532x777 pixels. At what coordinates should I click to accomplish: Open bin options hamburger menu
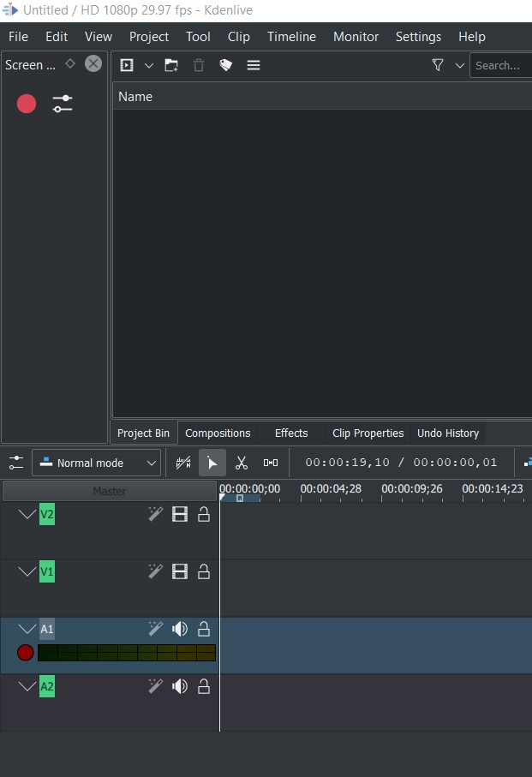[254, 65]
